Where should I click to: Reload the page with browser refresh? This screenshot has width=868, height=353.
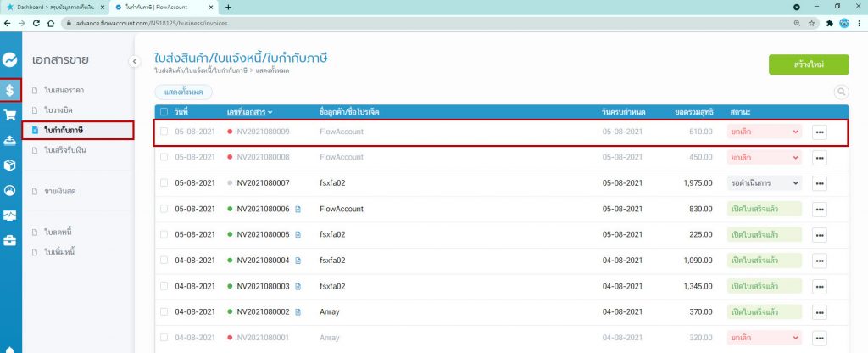click(36, 23)
